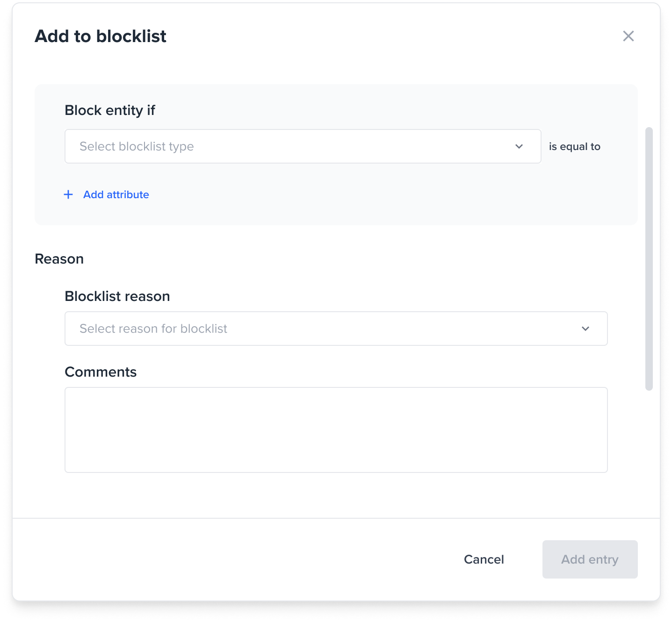Click the Add attribute link
Viewport: 672px width, 622px height.
pos(116,194)
